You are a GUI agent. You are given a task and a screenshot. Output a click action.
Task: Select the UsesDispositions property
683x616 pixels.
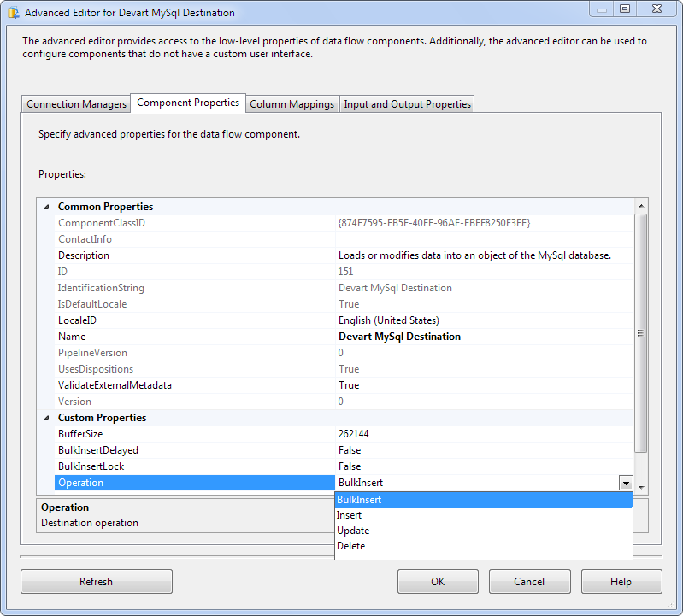(x=195, y=369)
